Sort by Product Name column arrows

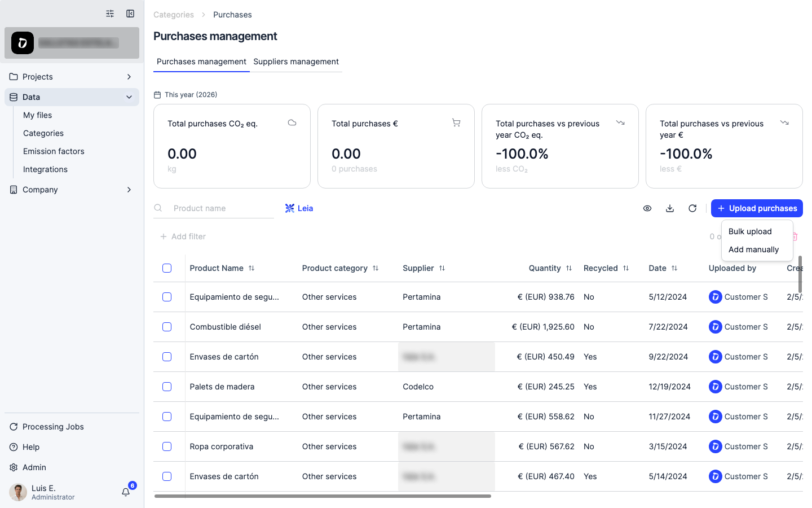click(251, 268)
